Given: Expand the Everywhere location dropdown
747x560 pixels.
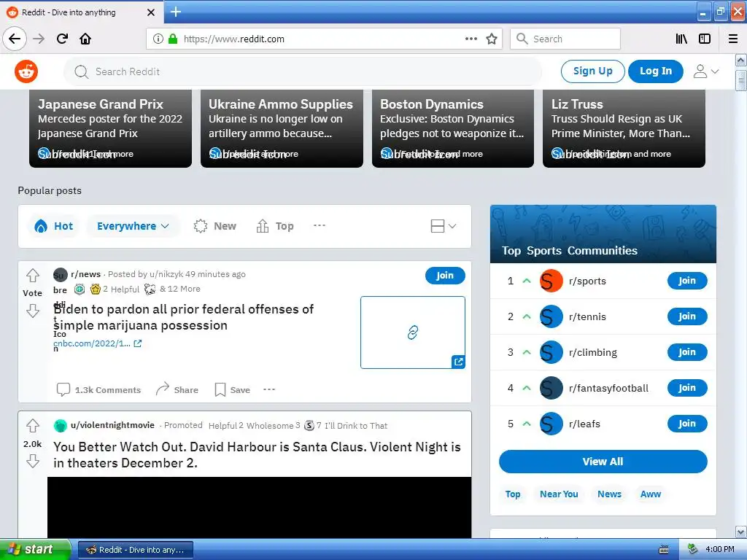Looking at the screenshot, I should click(x=133, y=226).
